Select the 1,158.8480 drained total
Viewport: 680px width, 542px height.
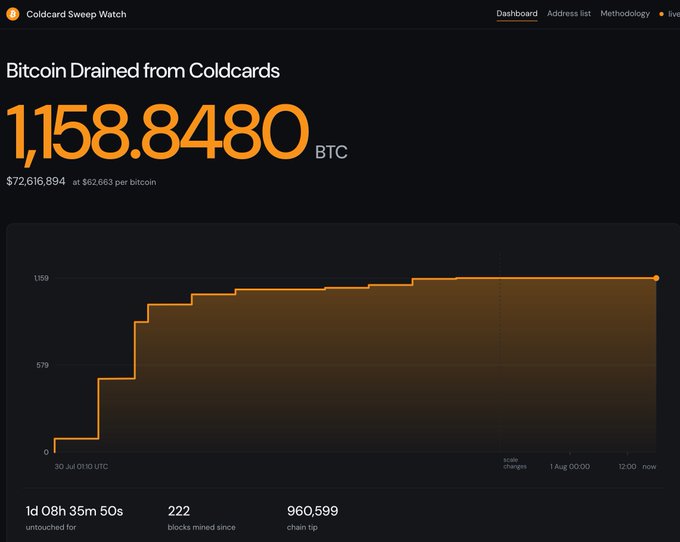pyautogui.click(x=158, y=133)
